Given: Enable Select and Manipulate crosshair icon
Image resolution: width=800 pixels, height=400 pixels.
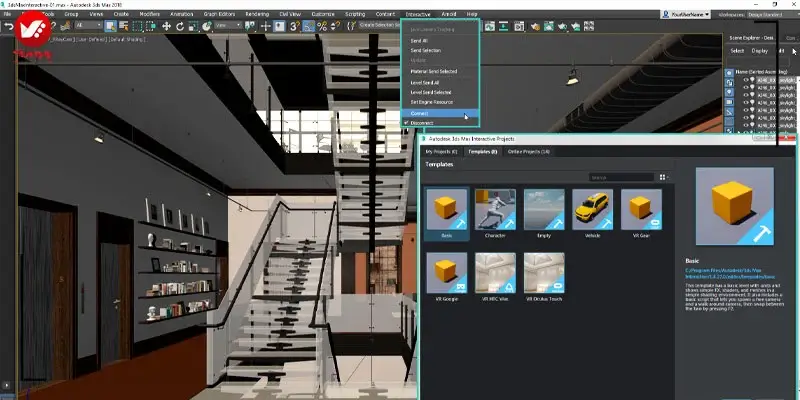Looking at the screenshot, I should pyautogui.click(x=265, y=26).
